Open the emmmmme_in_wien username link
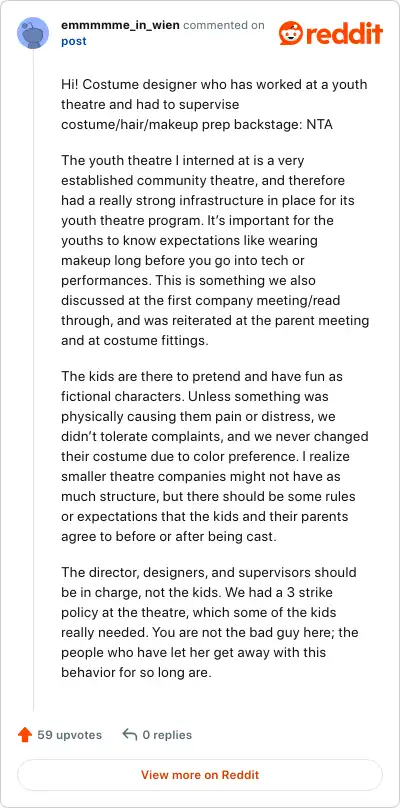Screen dimensions: 400x808 point(120,25)
